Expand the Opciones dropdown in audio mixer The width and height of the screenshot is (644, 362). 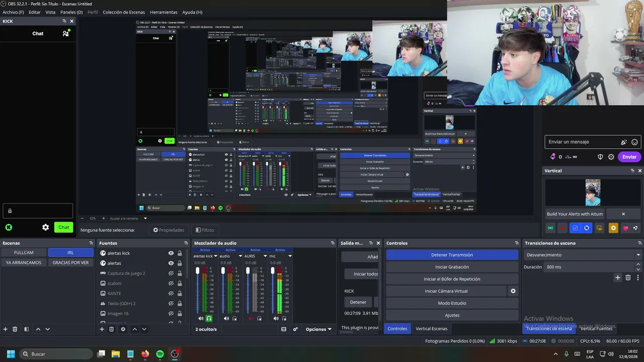click(x=318, y=329)
